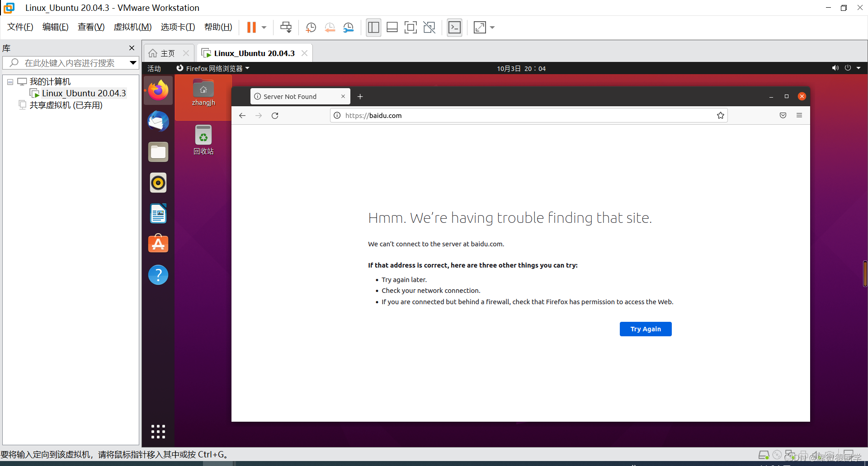Click the Try Again button

(646, 329)
